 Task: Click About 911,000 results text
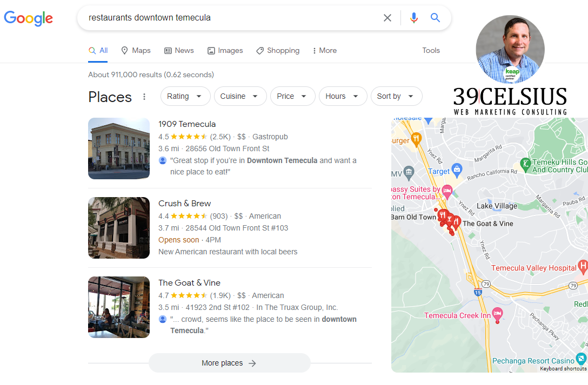(x=151, y=75)
